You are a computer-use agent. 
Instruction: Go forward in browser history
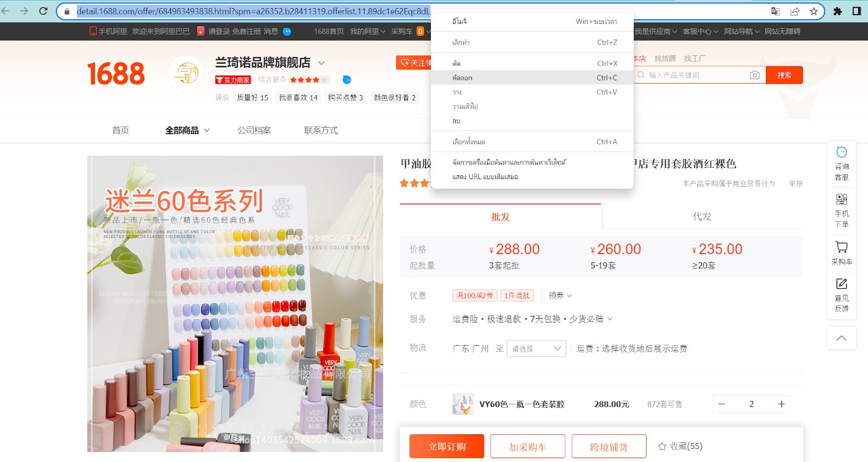point(24,11)
